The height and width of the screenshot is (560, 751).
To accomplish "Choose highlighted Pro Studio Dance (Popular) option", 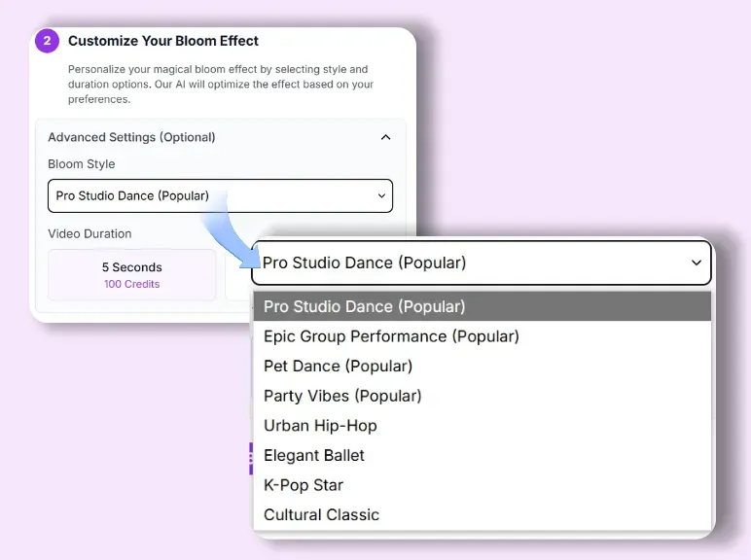I will pos(482,306).
